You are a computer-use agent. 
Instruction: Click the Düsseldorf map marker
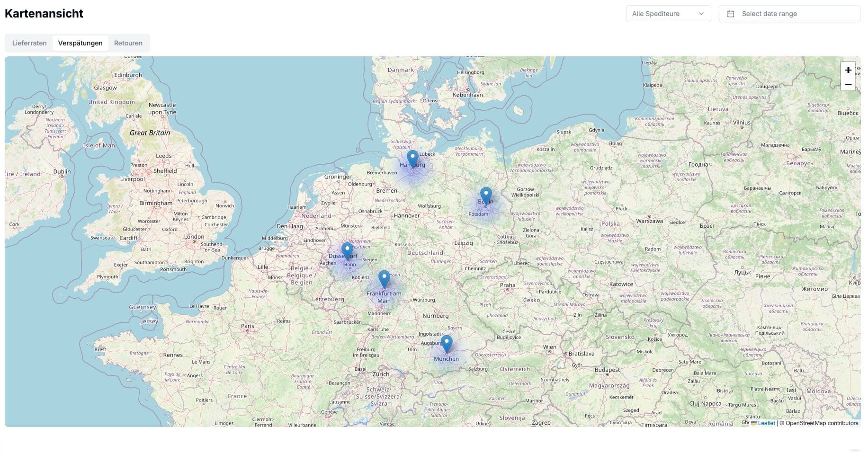coord(347,248)
